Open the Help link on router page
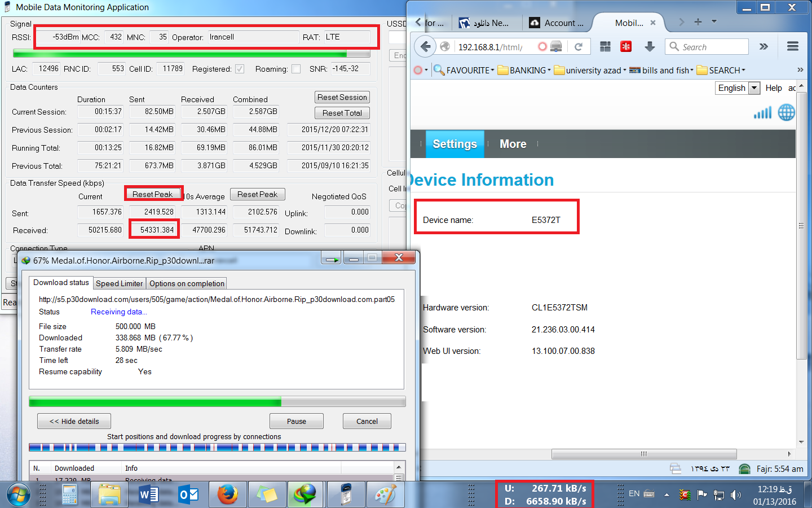812x508 pixels. [774, 87]
